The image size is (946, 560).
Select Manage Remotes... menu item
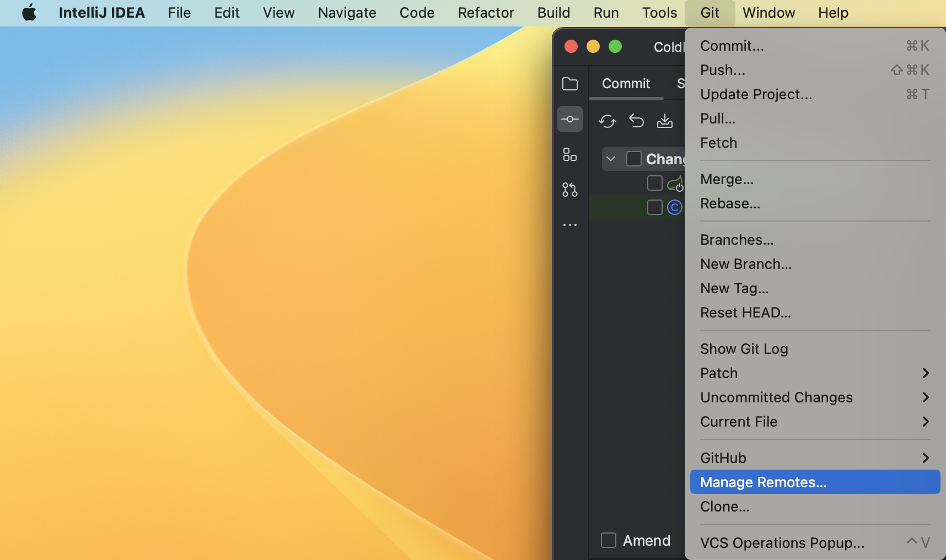[x=815, y=482]
